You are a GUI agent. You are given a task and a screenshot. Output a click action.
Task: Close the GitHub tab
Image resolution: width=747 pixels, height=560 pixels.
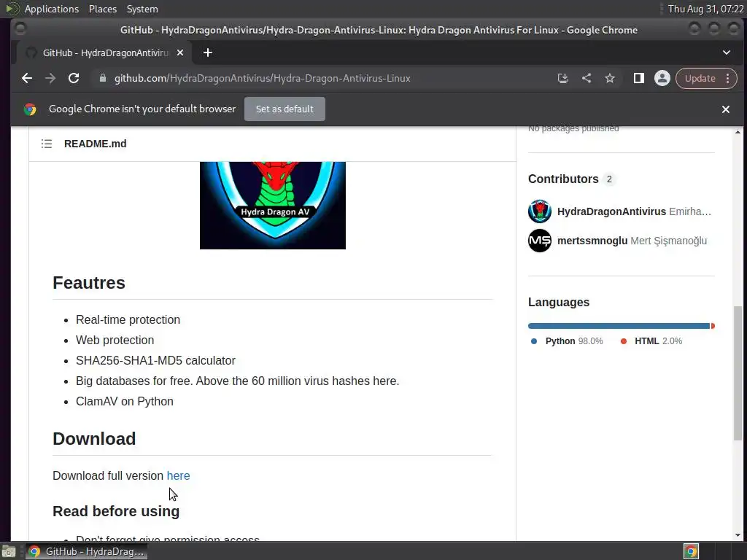(180, 52)
